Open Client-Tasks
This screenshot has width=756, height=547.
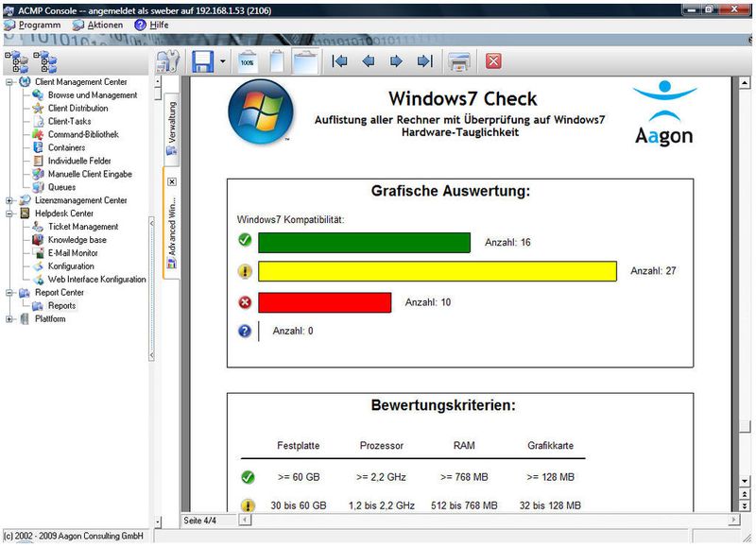pyautogui.click(x=69, y=122)
